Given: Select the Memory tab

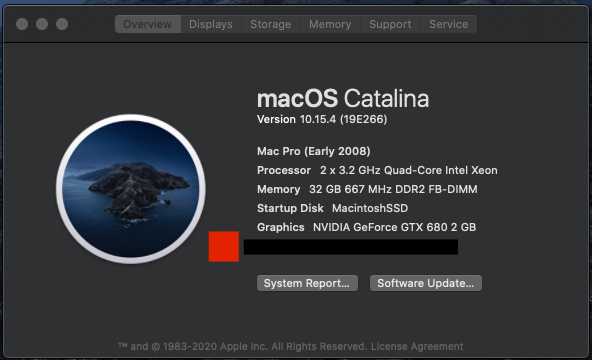Looking at the screenshot, I should (x=330, y=24).
